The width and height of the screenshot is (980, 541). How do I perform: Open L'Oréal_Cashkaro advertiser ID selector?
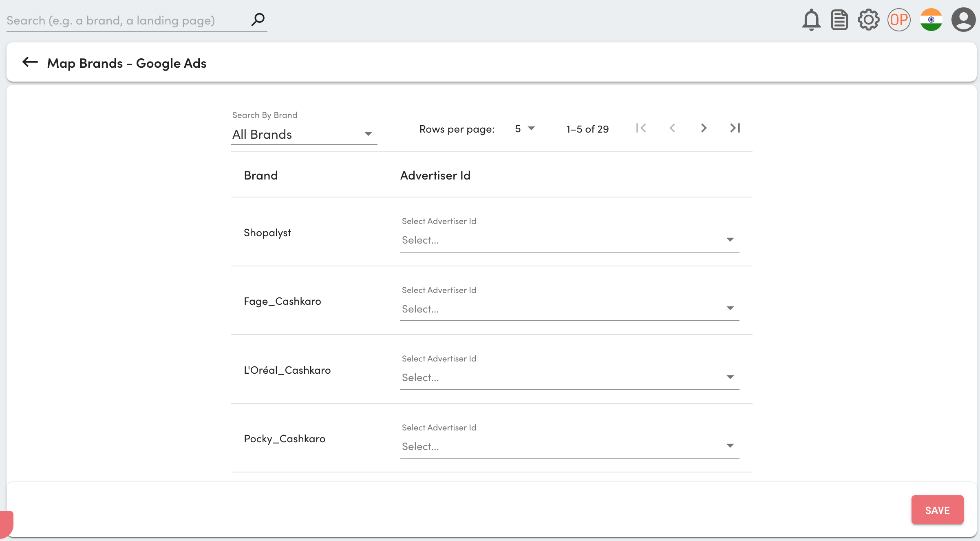pos(569,377)
